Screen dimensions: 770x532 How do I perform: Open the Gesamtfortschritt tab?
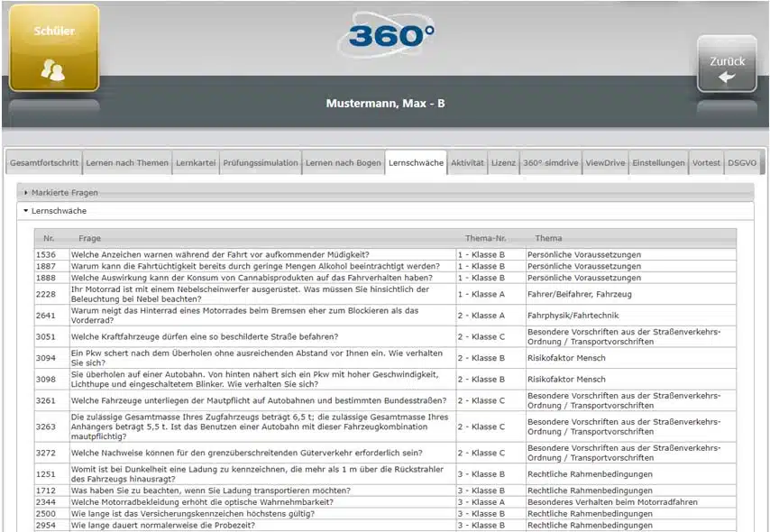tap(44, 163)
